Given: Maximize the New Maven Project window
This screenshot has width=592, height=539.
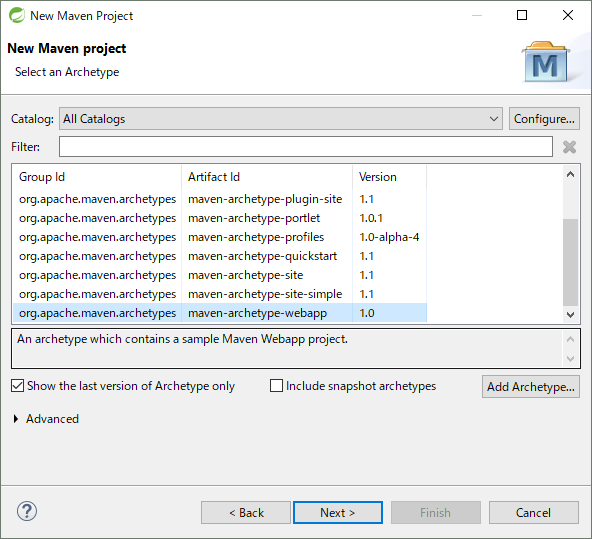Looking at the screenshot, I should [x=522, y=15].
